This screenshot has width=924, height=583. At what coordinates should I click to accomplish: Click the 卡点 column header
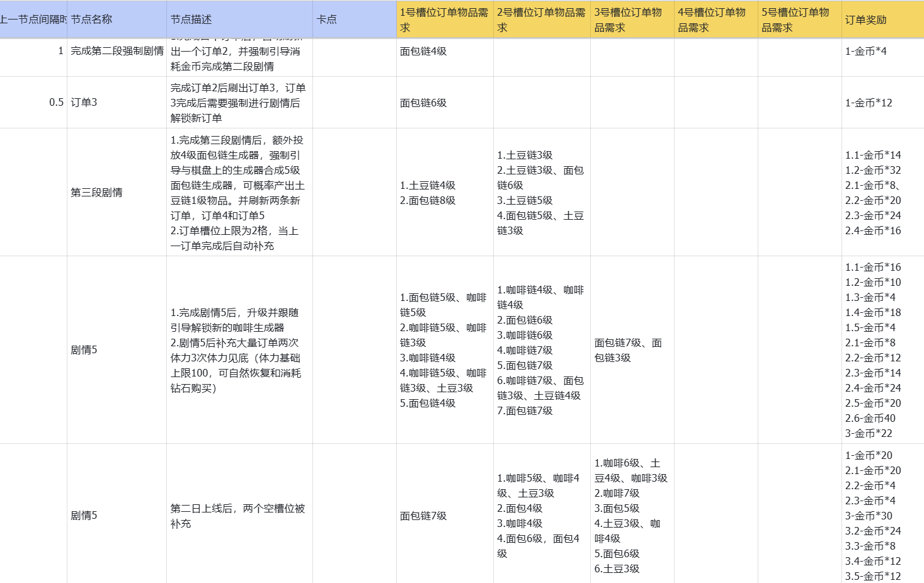point(354,20)
